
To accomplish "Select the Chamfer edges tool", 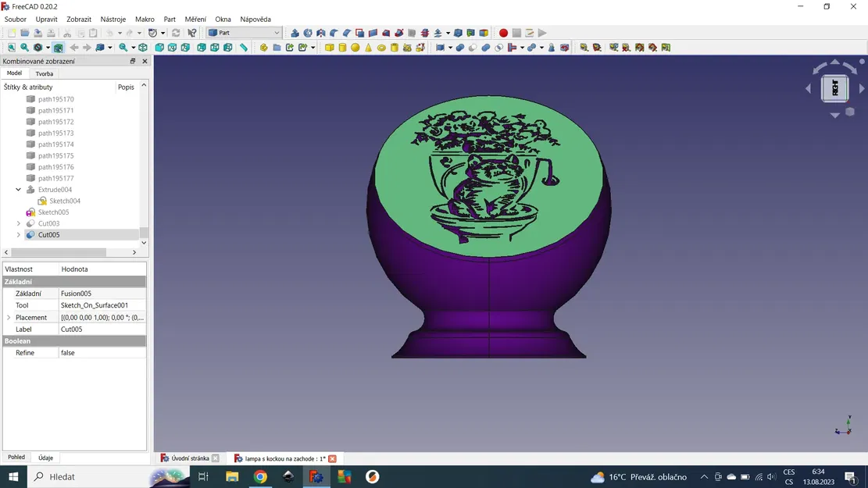I will [x=347, y=33].
